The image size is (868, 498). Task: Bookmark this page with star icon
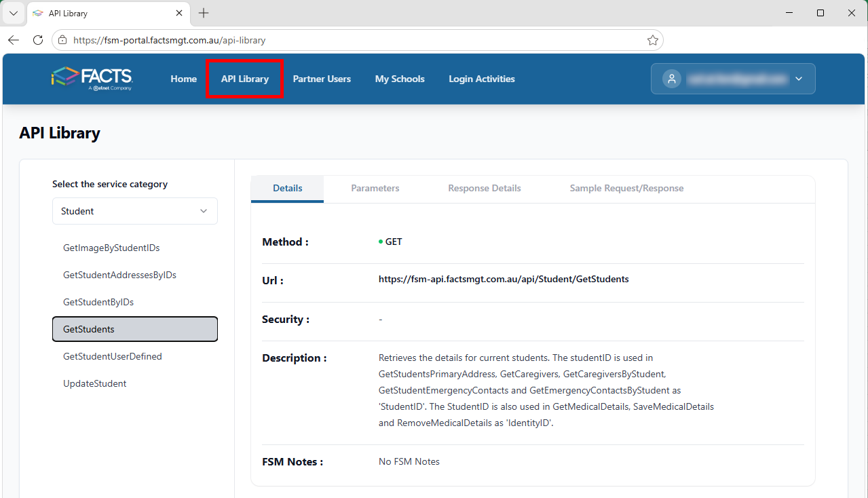click(x=653, y=40)
